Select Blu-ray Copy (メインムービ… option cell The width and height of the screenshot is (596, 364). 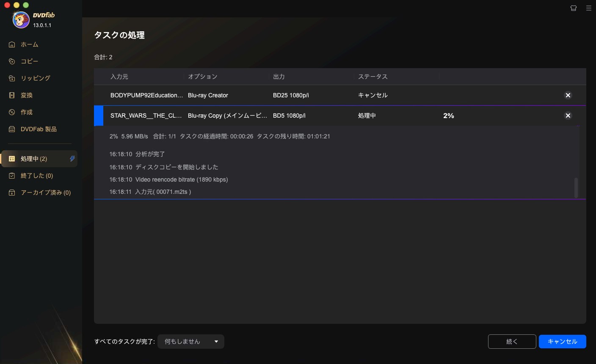point(228,116)
